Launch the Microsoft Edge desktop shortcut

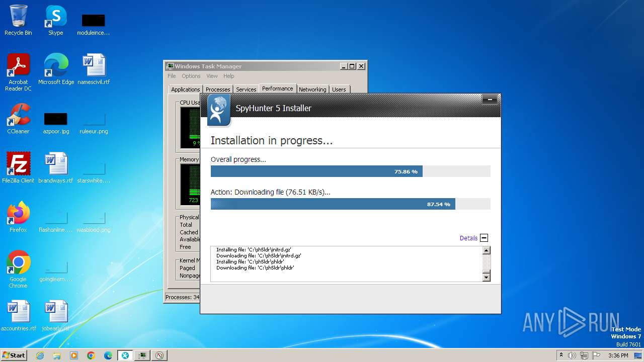coord(56,69)
